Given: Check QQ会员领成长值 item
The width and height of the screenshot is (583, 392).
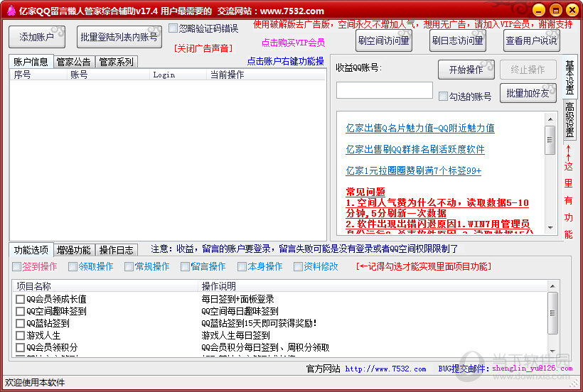Looking at the screenshot, I should click(20, 299).
